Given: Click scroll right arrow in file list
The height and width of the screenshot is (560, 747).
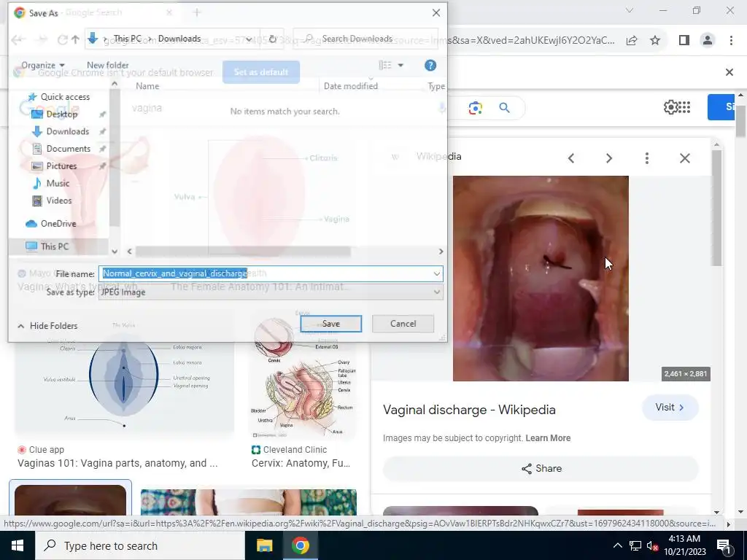Looking at the screenshot, I should (x=441, y=251).
